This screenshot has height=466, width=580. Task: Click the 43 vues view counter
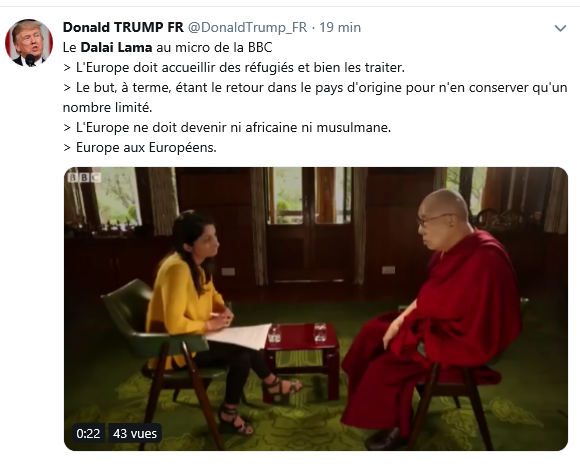click(135, 433)
